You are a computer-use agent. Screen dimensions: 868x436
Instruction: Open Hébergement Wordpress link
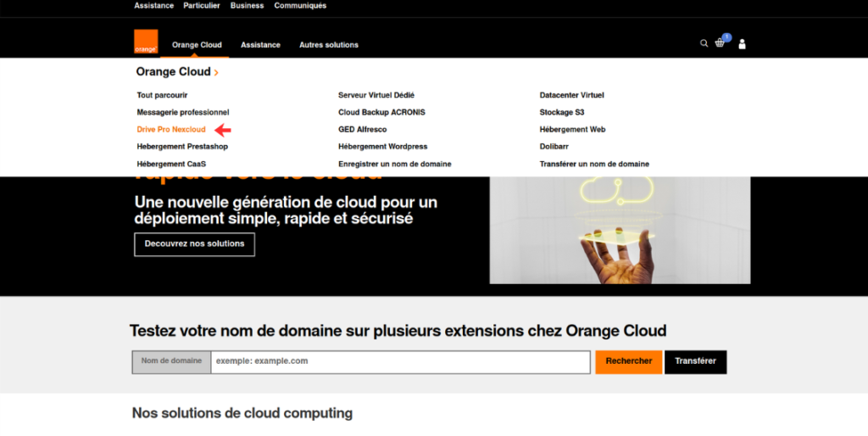tap(383, 147)
